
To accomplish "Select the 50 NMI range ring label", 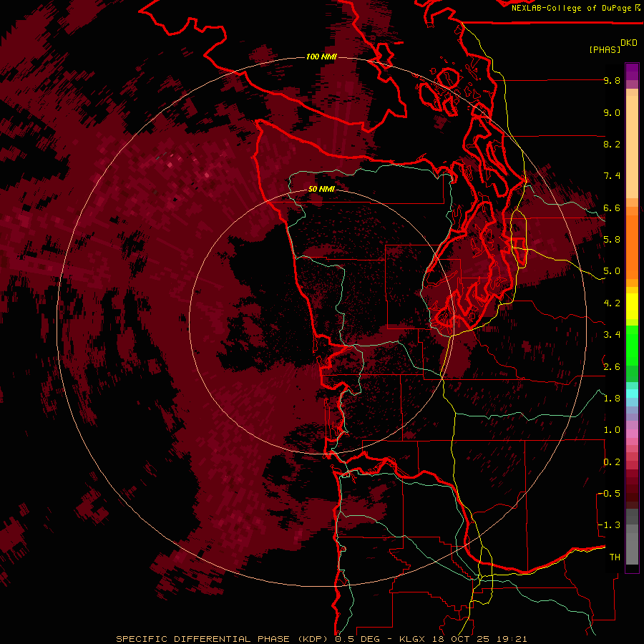I will [x=321, y=189].
